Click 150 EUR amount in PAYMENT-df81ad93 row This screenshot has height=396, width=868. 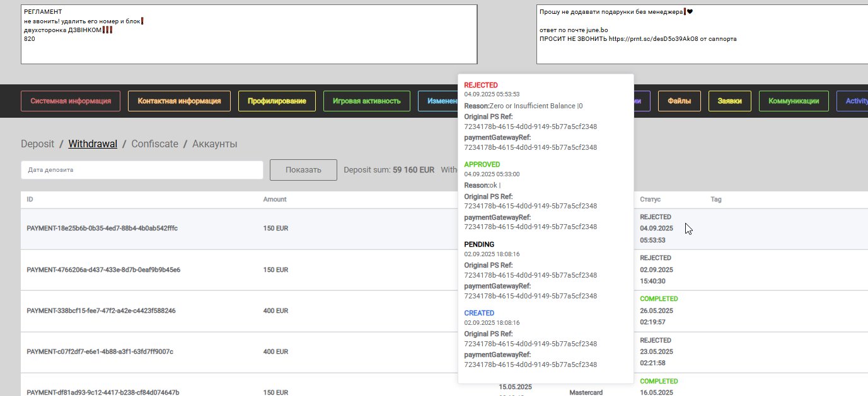275,393
